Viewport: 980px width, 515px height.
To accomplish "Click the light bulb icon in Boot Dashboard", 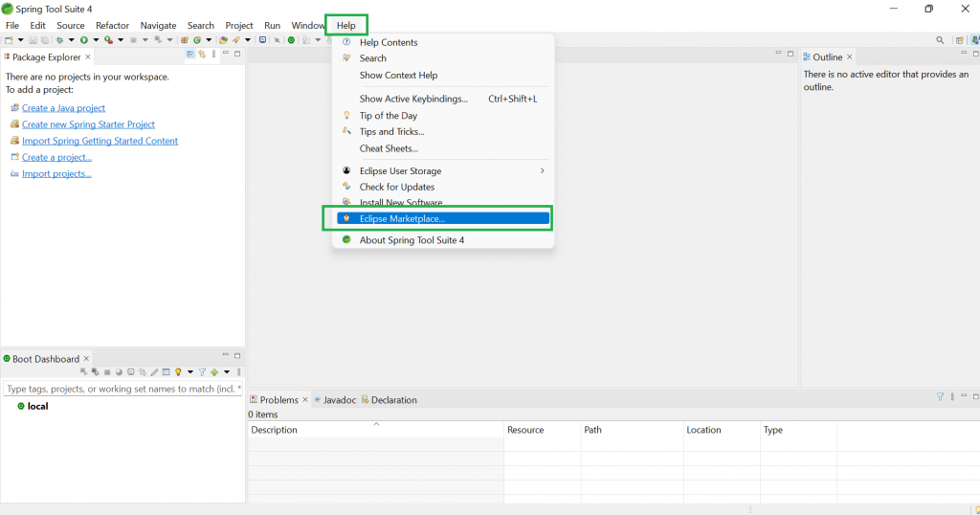I will [x=178, y=371].
